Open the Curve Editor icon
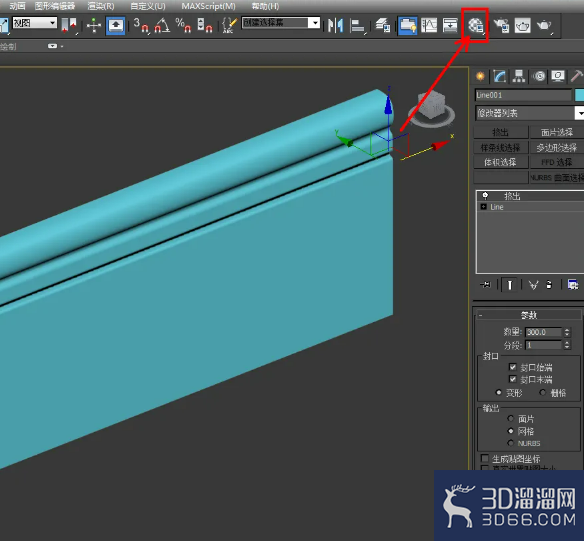The image size is (584, 541). 429,25
